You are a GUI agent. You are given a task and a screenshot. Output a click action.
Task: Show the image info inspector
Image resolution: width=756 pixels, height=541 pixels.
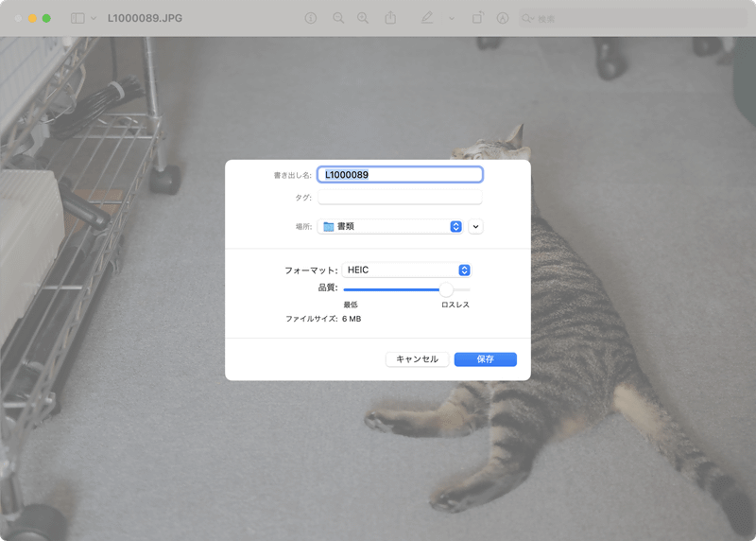tap(311, 18)
